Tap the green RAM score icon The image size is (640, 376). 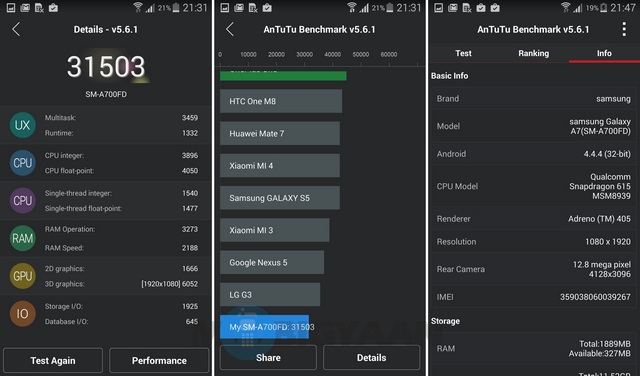pos(22,238)
